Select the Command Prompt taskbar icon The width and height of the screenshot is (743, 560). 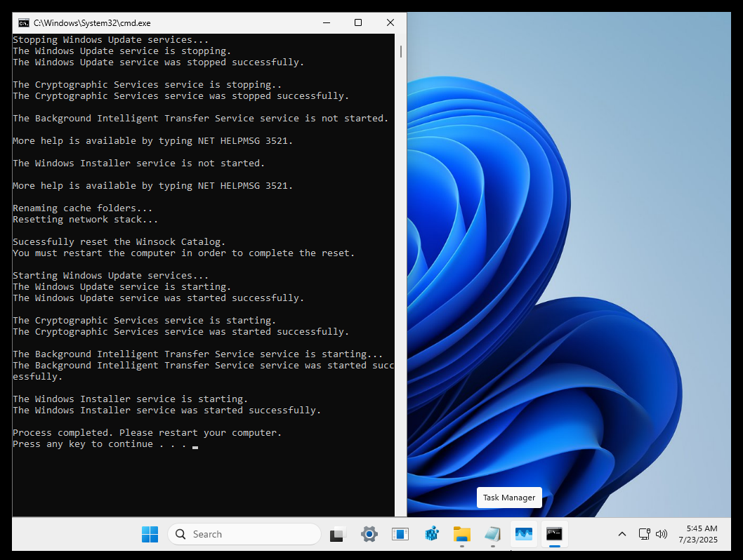[554, 534]
